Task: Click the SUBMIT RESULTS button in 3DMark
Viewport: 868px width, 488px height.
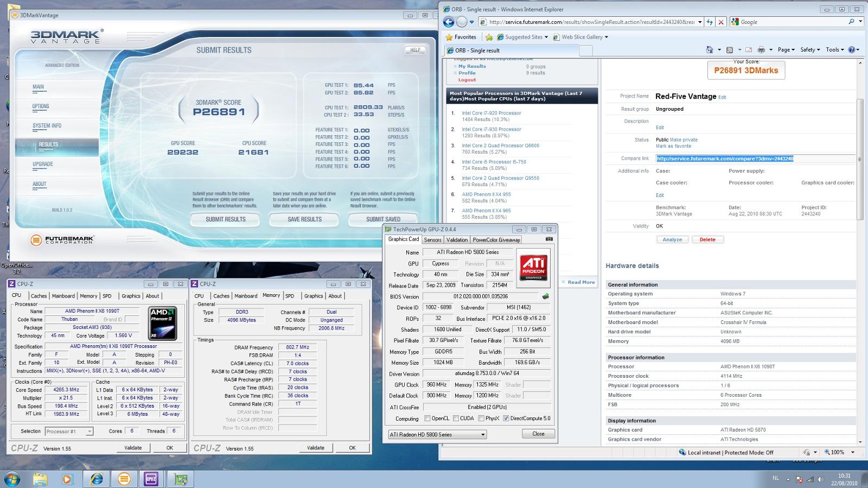Action: pyautogui.click(x=226, y=219)
